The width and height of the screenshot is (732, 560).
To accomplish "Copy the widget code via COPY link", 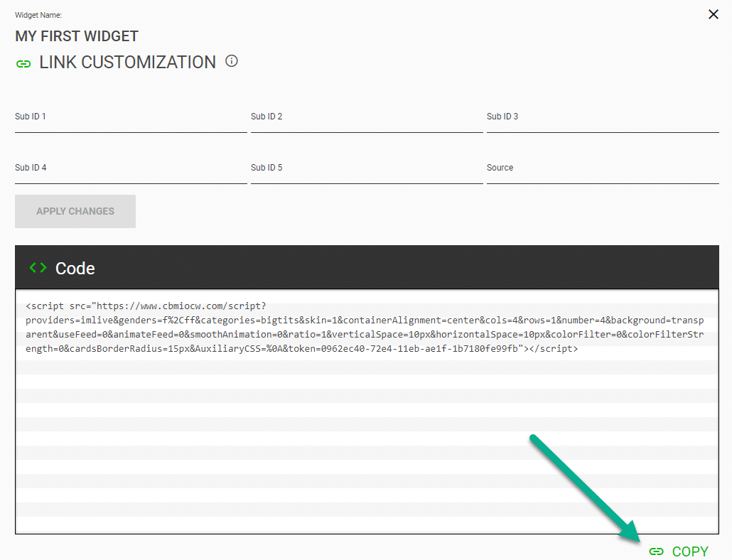I will point(690,551).
